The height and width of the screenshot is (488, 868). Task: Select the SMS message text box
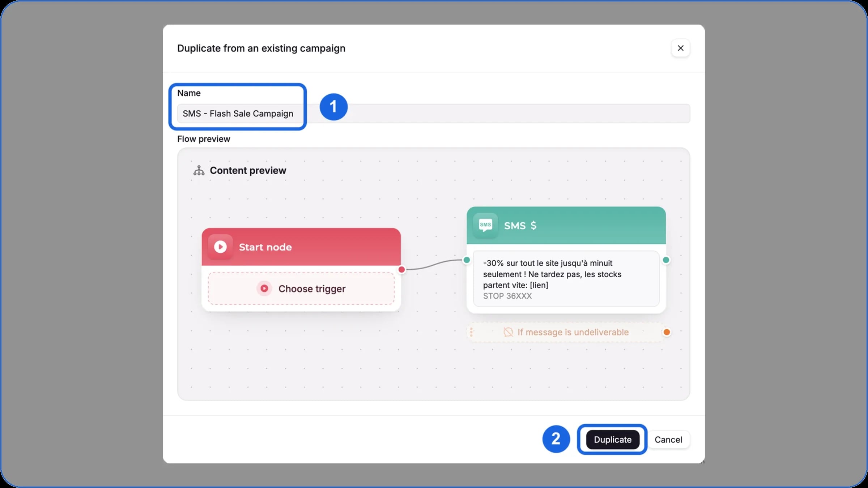[566, 279]
